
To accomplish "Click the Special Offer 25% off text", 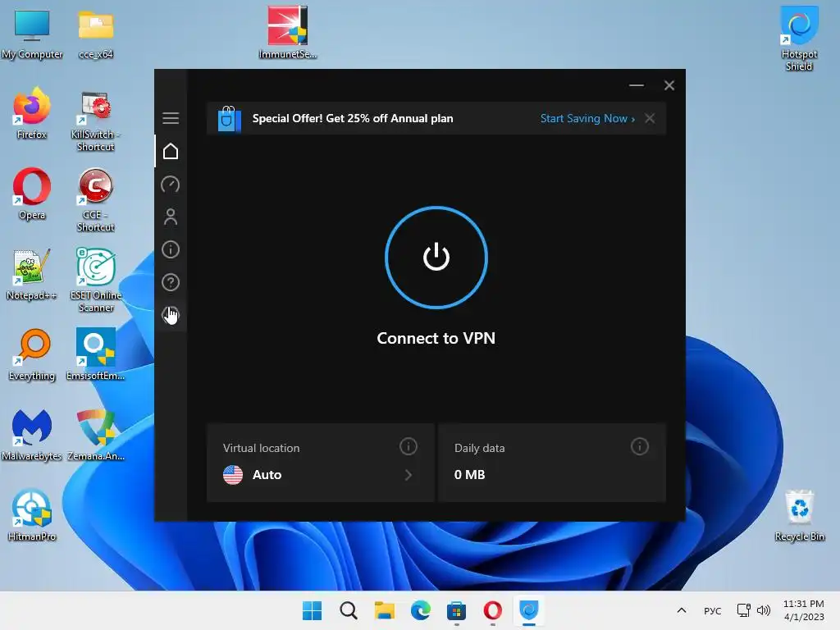I will coord(353,118).
